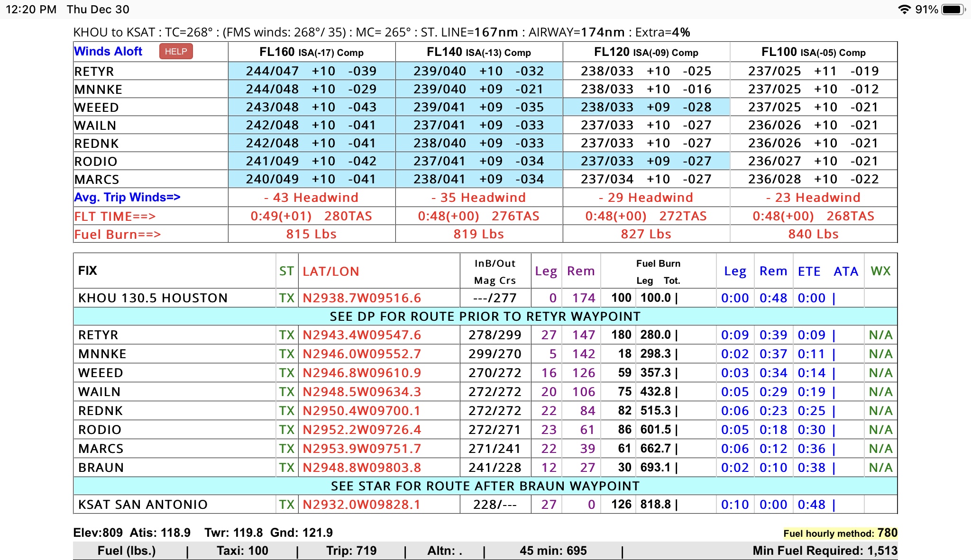
Task: Click the -23 Headwind value
Action: [814, 197]
